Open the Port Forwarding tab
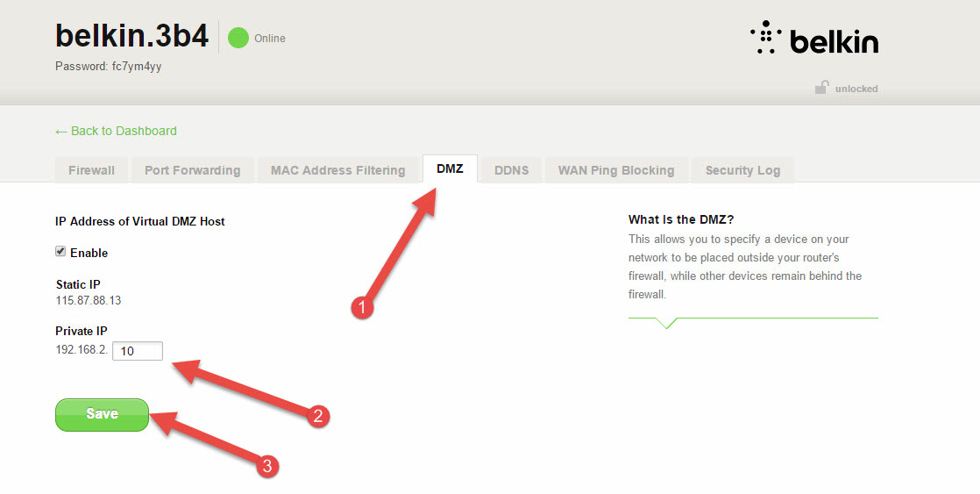This screenshot has height=494, width=980. tap(192, 170)
